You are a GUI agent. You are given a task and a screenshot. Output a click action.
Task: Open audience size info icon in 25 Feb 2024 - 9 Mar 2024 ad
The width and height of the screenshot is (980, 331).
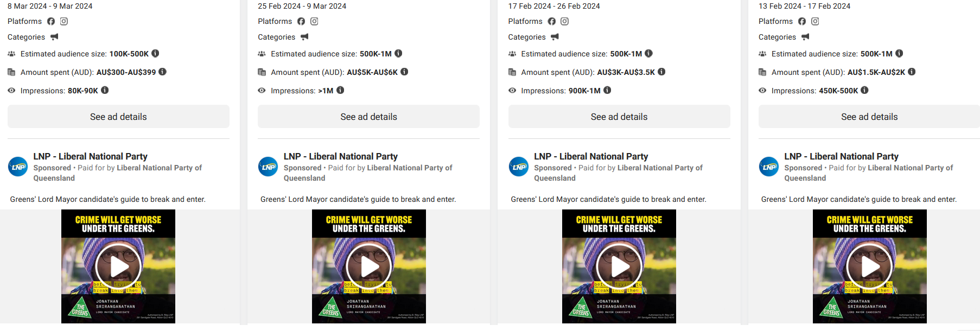(398, 53)
